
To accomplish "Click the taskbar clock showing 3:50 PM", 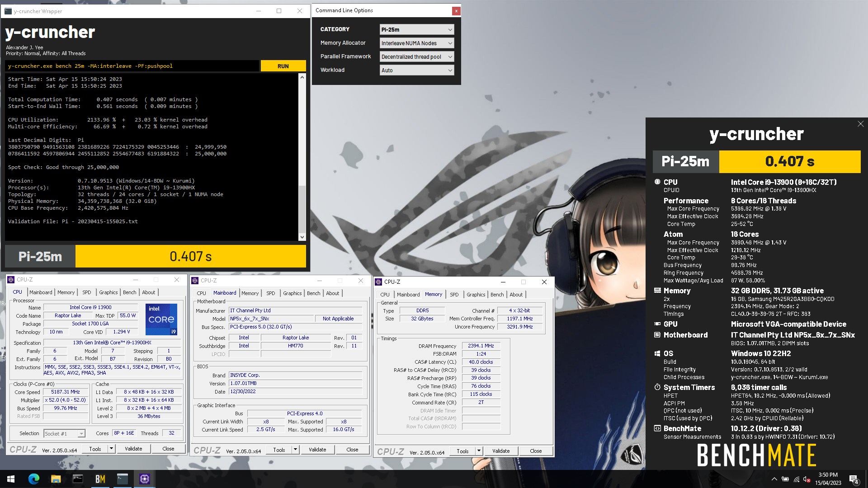I will tap(828, 479).
